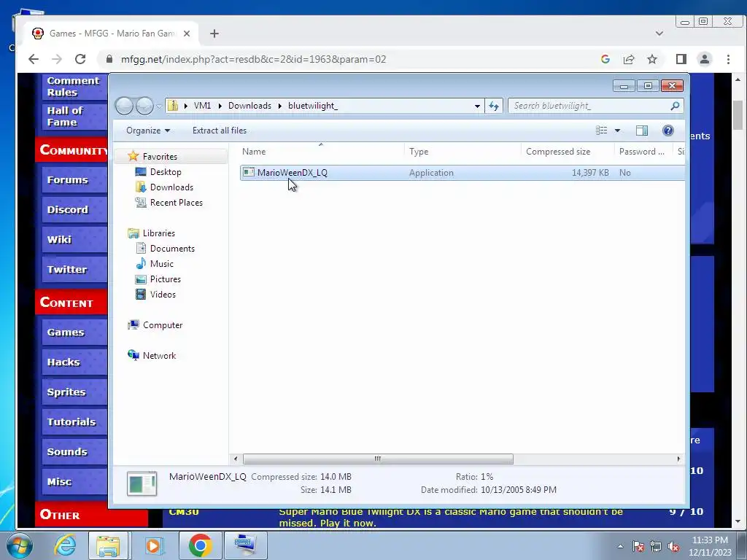747x560 pixels.
Task: Select Computer in navigation pane
Action: 163,325
